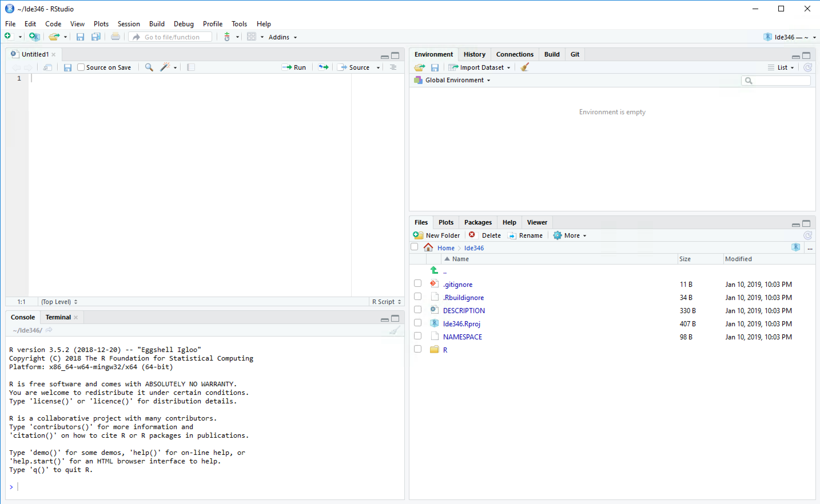The image size is (820, 504).
Task: Click the create new project icon
Action: coord(34,37)
